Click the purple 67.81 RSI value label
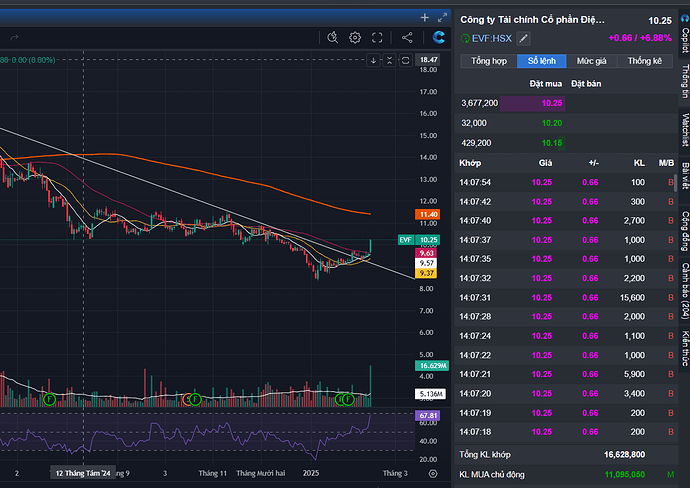Viewport: 690px width, 488px height. [x=428, y=415]
